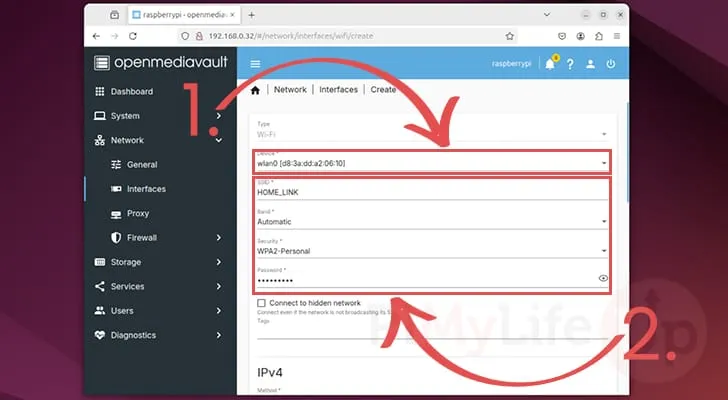The width and height of the screenshot is (728, 400).
Task: Click the Firefox view icon left of tab
Action: tap(115, 15)
